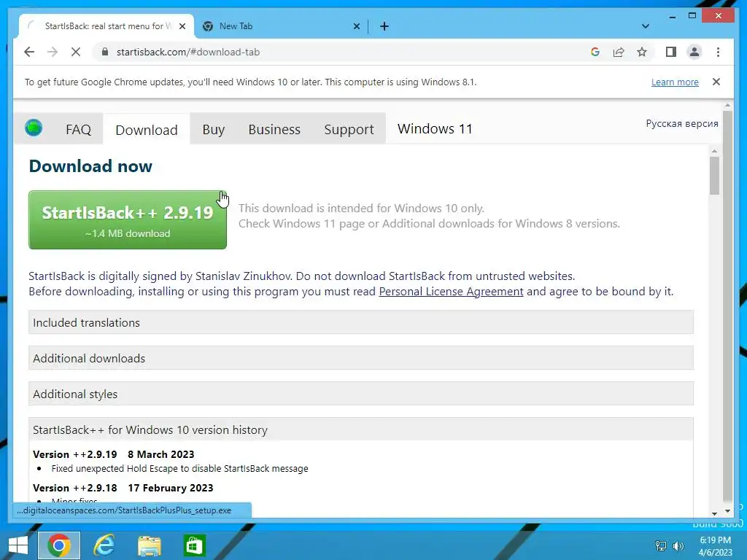
Task: Click the network tray icon
Action: (661, 546)
